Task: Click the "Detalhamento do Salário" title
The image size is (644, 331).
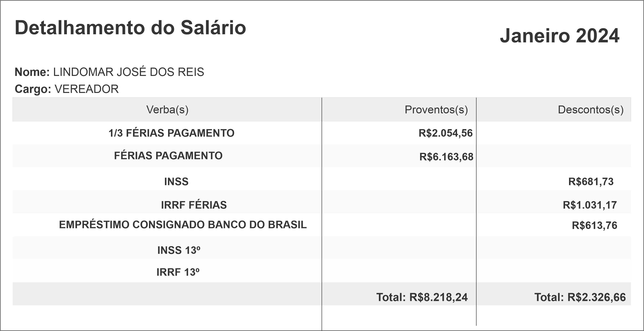Action: [x=130, y=28]
